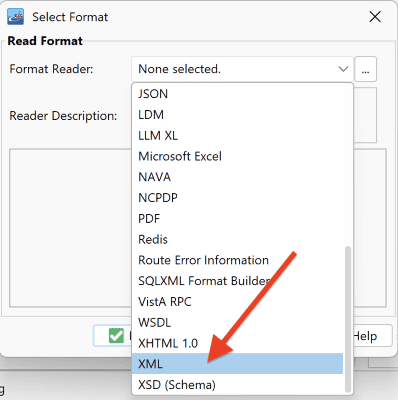Click the Select Format app icon
Screen dimensions: 398x400
[x=16, y=17]
